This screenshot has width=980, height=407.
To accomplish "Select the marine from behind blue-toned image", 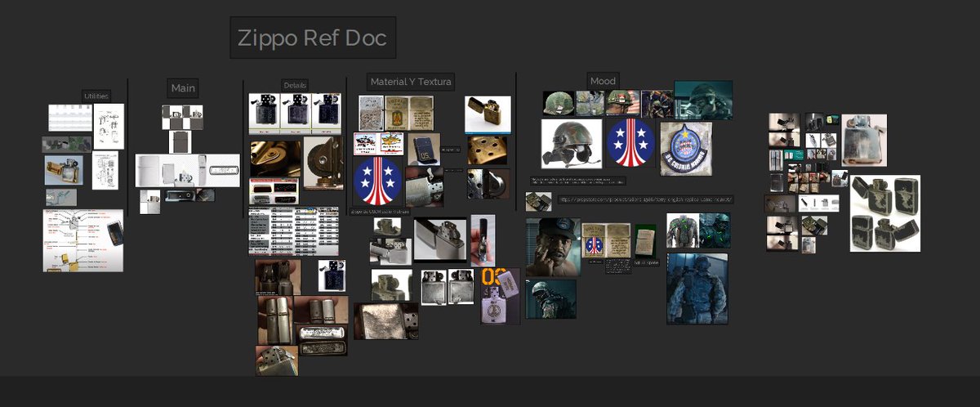I will coord(697,288).
